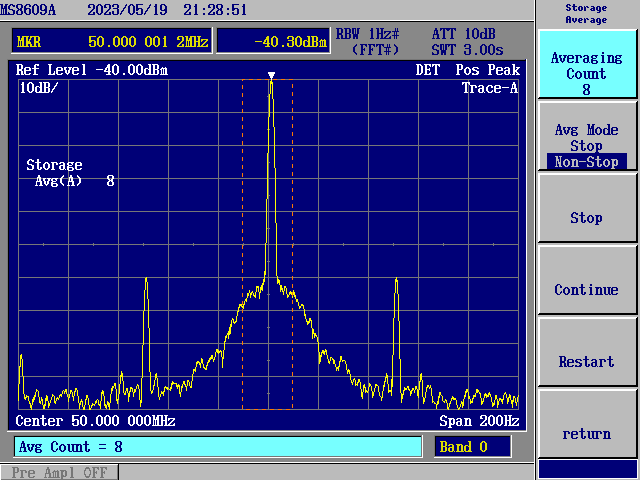The width and height of the screenshot is (640, 480).
Task: Click the SWT 3.00s sweep time readout
Action: tap(467, 50)
